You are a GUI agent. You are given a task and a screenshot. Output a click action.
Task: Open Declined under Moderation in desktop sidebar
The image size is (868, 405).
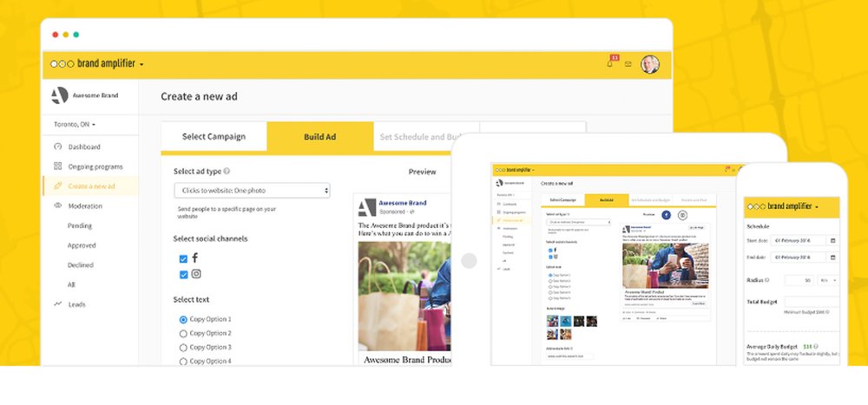81,265
